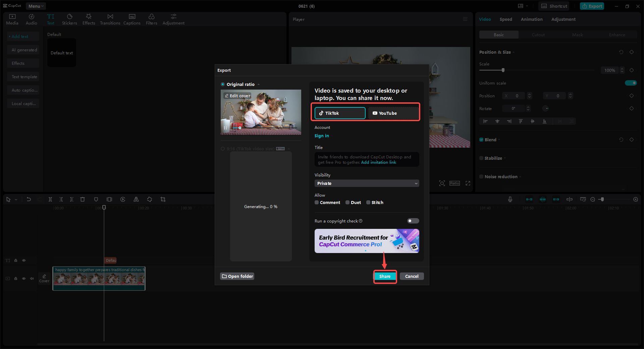Click the Freeze frame icon
Screen dimensions: 644x349
pyautogui.click(x=109, y=199)
